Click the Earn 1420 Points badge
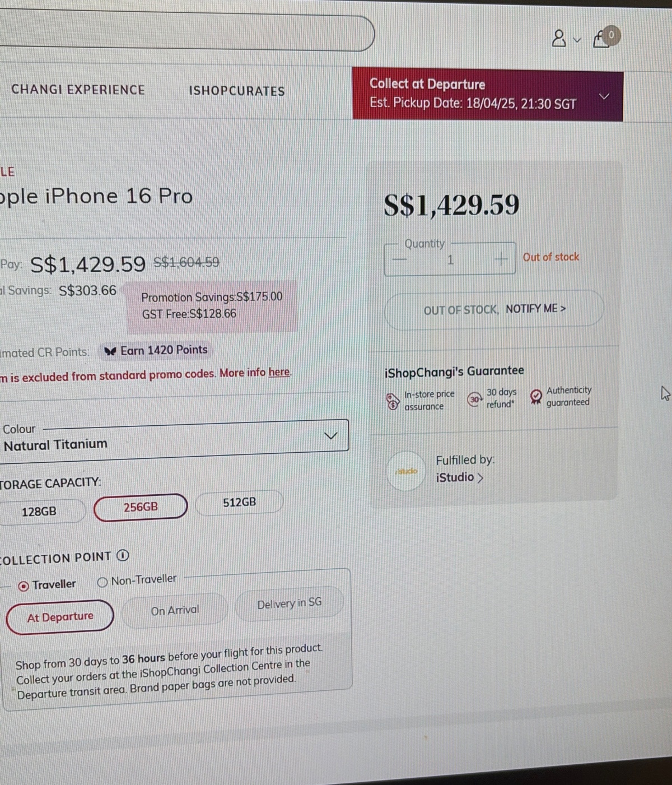 [x=156, y=351]
